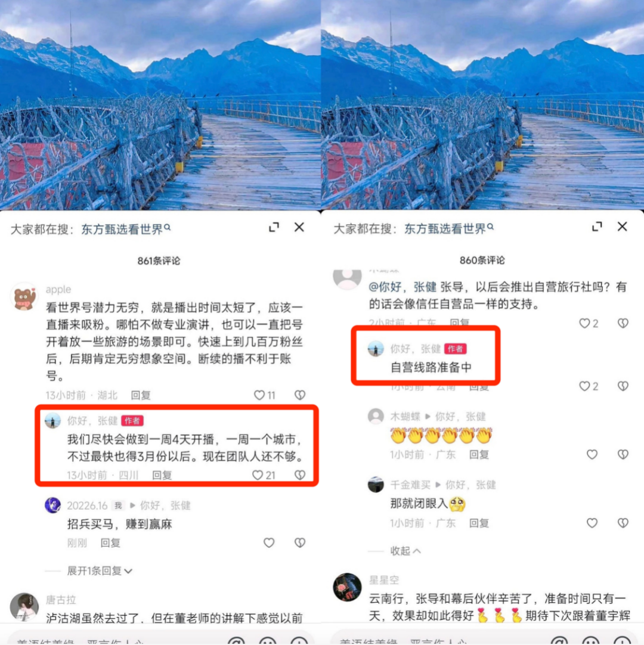Reply to apple's comment via 回复
This screenshot has height=645, width=644.
(x=141, y=395)
